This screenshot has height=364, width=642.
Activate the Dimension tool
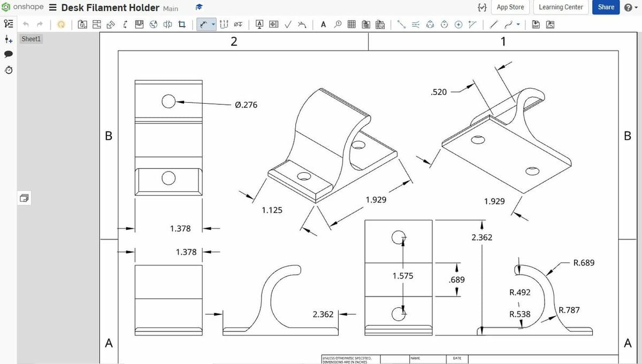pyautogui.click(x=203, y=25)
